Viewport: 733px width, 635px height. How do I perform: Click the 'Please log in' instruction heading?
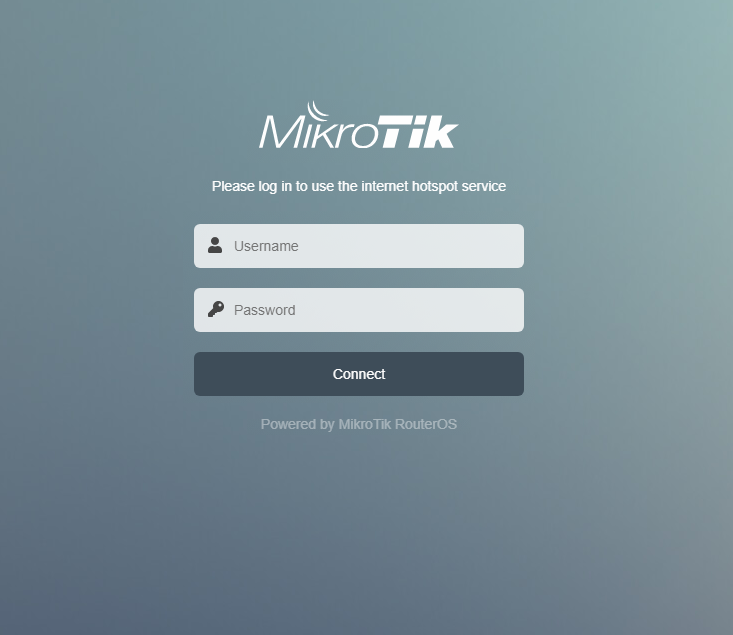pos(359,186)
